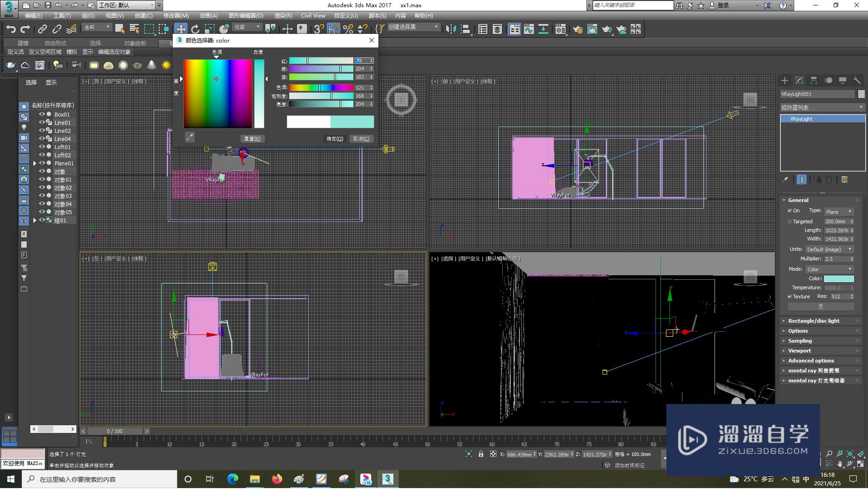Open the 渲染(R) menu
Screen dimensions: 868x489
coord(283,16)
